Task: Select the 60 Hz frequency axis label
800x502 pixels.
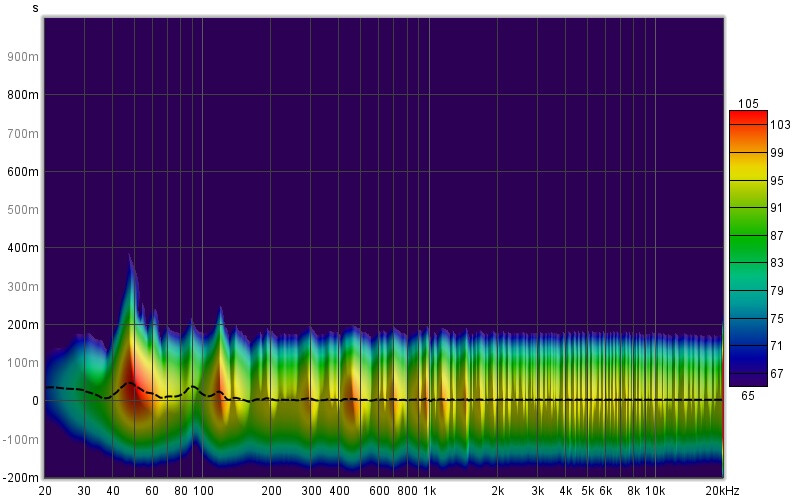Action: tap(152, 491)
